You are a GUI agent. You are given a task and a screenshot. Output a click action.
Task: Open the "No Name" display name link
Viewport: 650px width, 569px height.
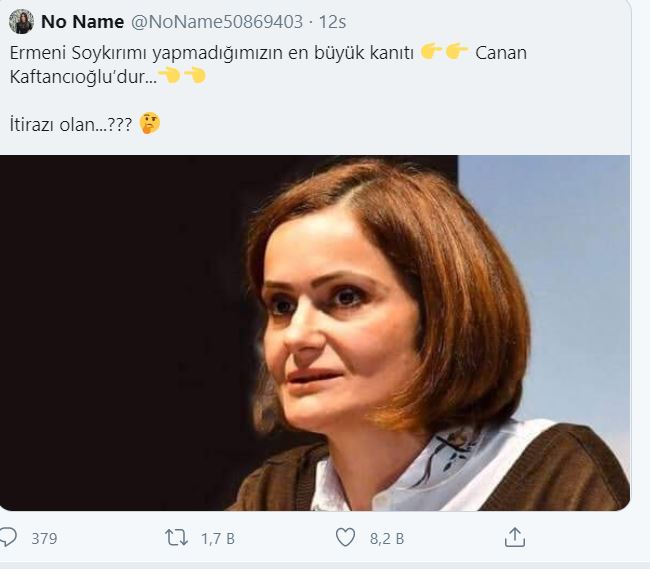pyautogui.click(x=83, y=22)
